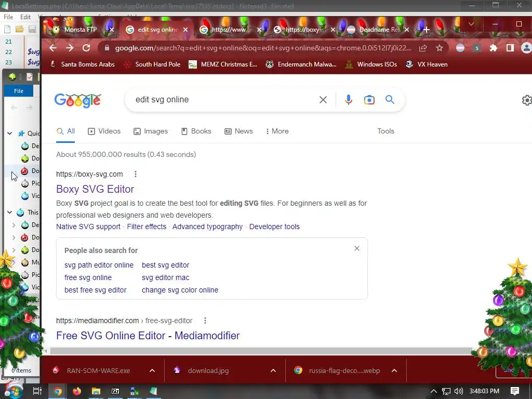
Task: Open File Explorer from the taskbar
Action: coord(96,391)
